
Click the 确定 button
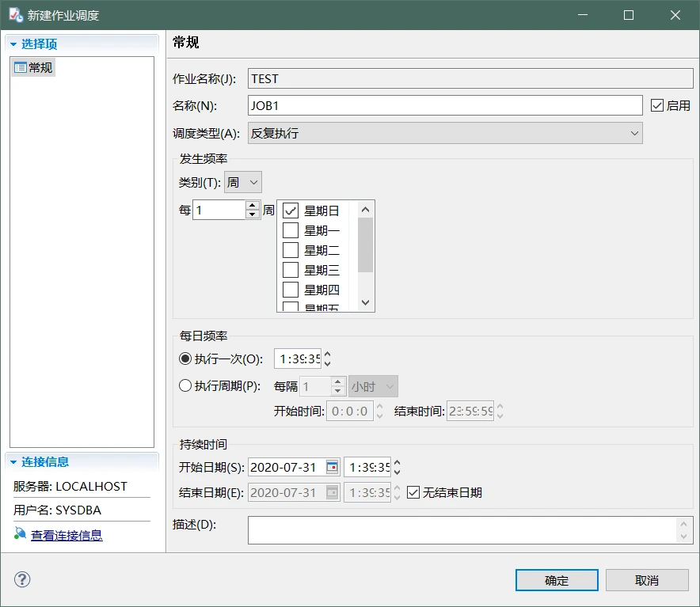point(557,580)
